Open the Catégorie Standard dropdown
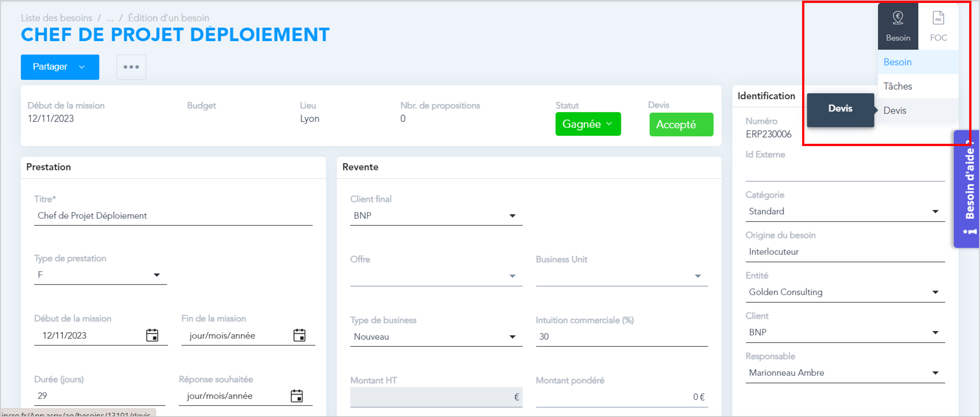The height and width of the screenshot is (417, 980). pos(845,212)
